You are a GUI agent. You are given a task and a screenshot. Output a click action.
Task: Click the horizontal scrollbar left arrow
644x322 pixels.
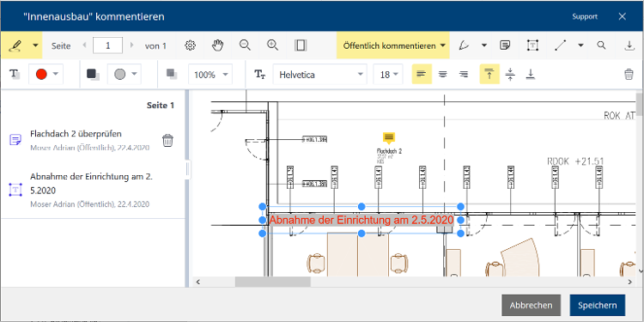198,282
